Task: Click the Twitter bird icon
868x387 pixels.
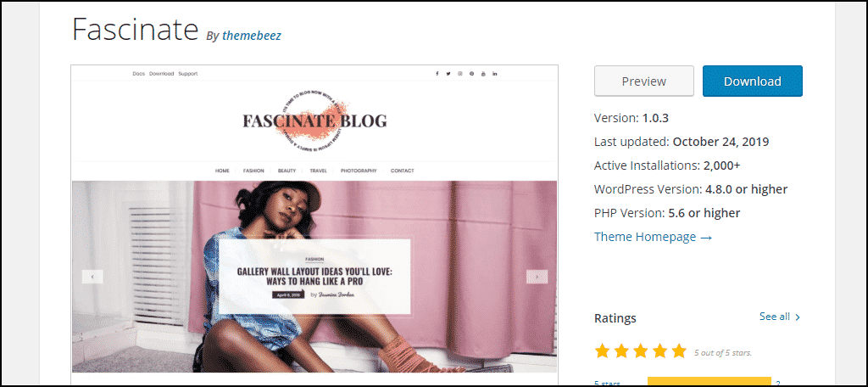Action: click(x=448, y=74)
